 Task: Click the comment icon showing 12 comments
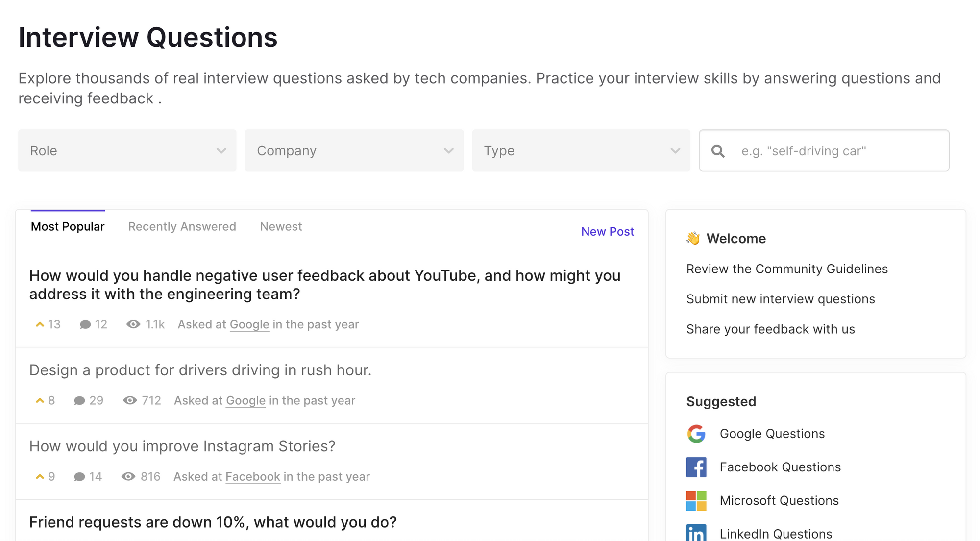(x=85, y=324)
